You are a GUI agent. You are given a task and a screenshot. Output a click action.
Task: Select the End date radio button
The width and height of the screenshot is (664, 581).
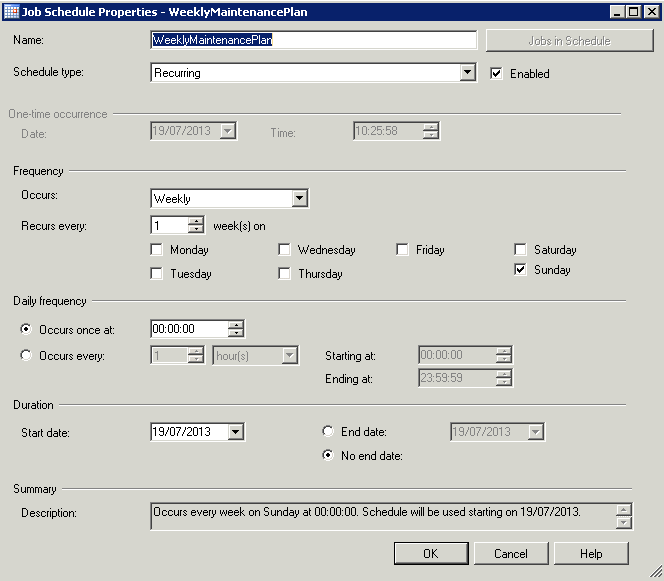[x=328, y=431]
